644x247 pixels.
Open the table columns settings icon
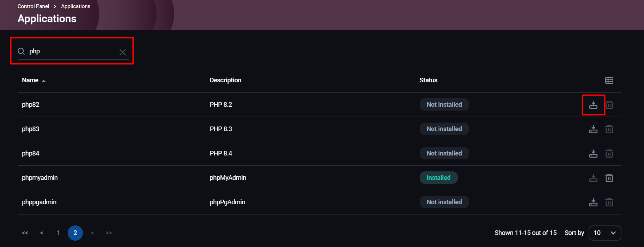pos(609,80)
